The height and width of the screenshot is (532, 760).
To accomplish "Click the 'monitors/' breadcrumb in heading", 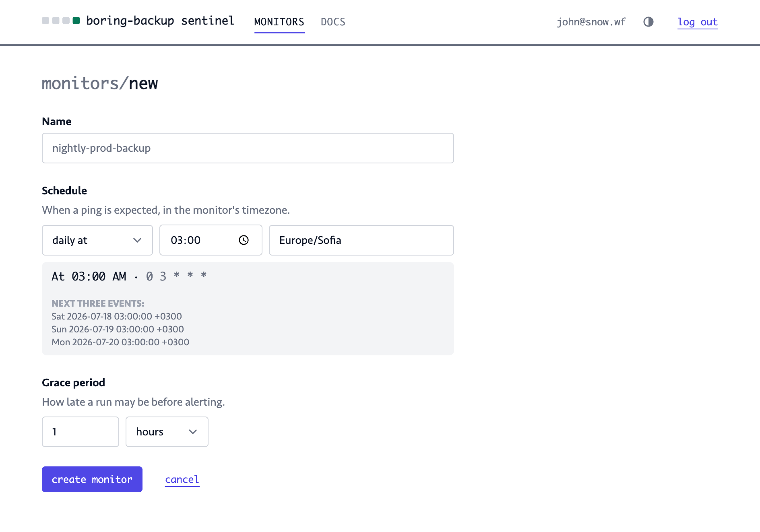I will [85, 83].
